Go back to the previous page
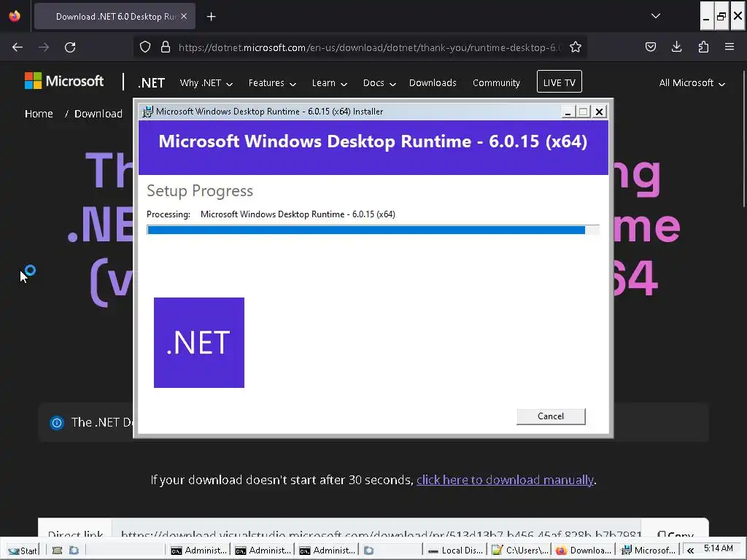 [x=18, y=47]
